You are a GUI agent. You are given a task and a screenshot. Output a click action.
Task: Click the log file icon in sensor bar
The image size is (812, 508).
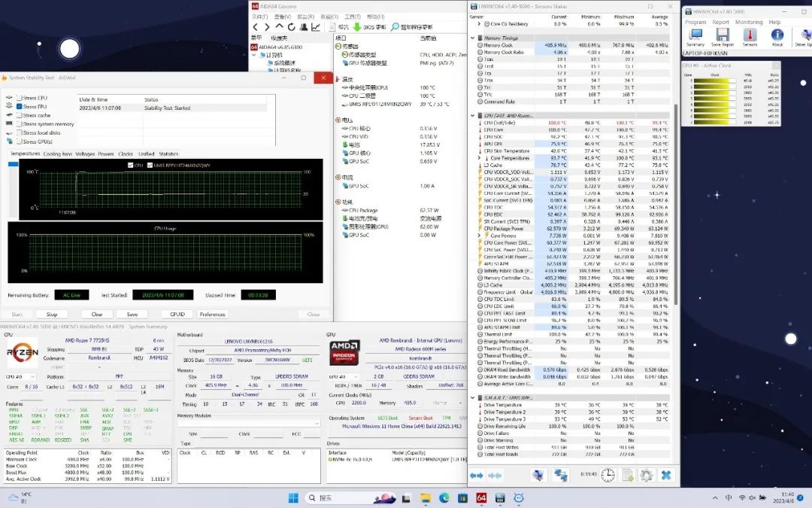point(628,475)
